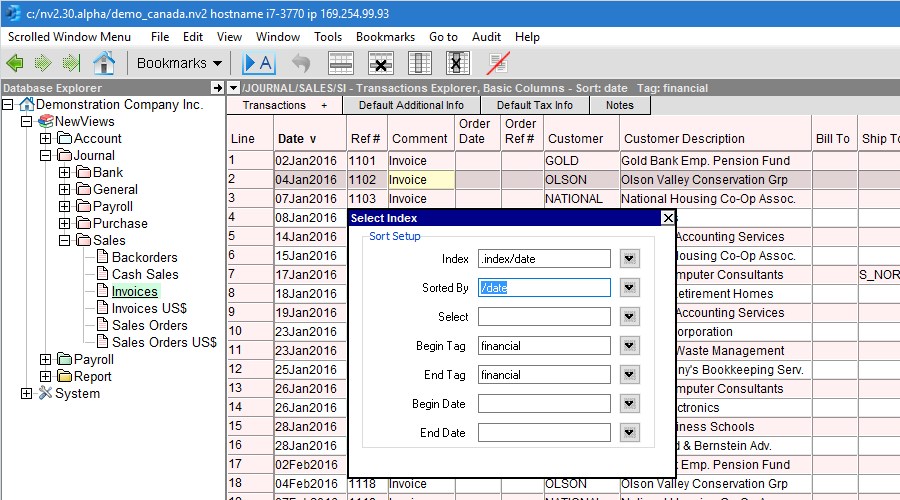
Task: Click the insert row toolbar icon
Action: pyautogui.click(x=341, y=63)
